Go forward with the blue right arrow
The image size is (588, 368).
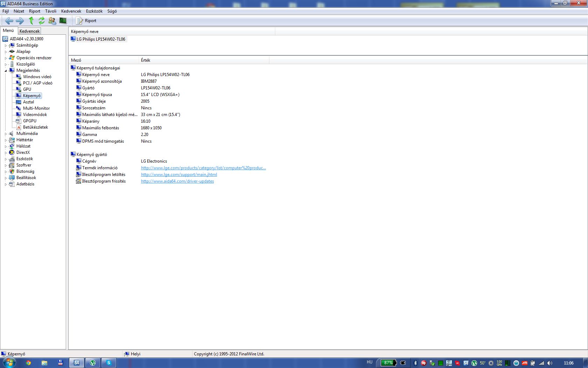(x=20, y=21)
